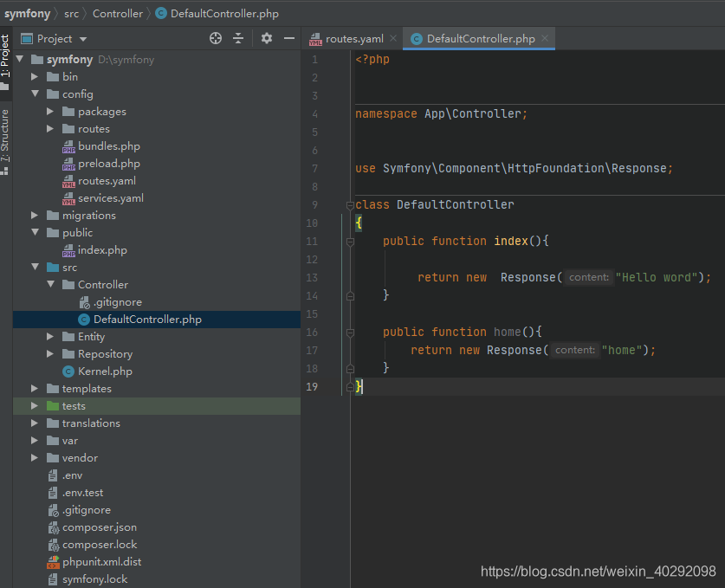Click the DefaultController.php class icon in breadcrumbs

coord(163,13)
